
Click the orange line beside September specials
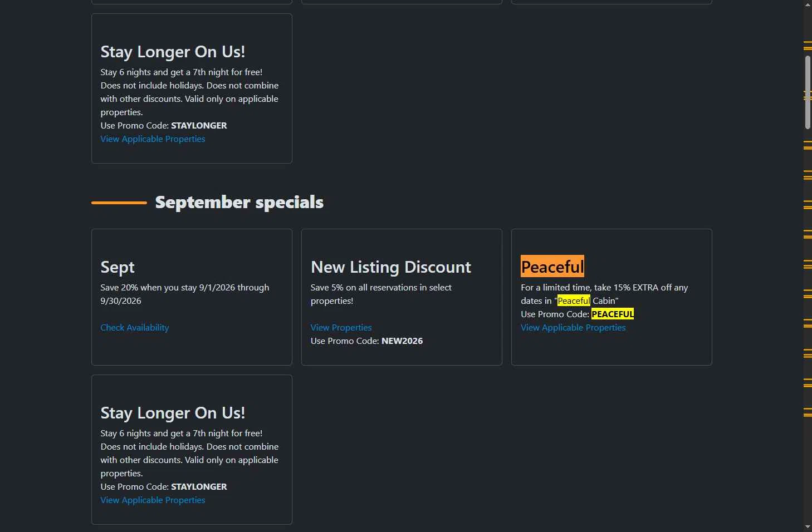(119, 203)
